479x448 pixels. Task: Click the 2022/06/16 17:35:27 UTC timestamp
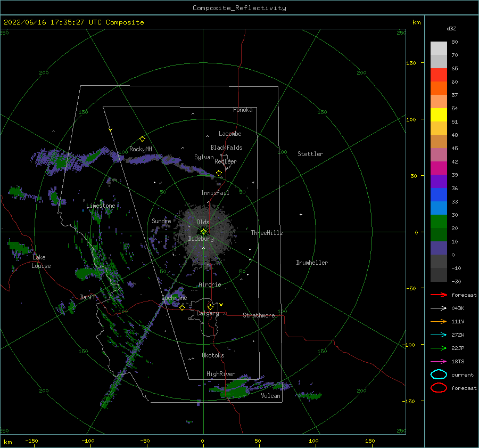(x=73, y=22)
